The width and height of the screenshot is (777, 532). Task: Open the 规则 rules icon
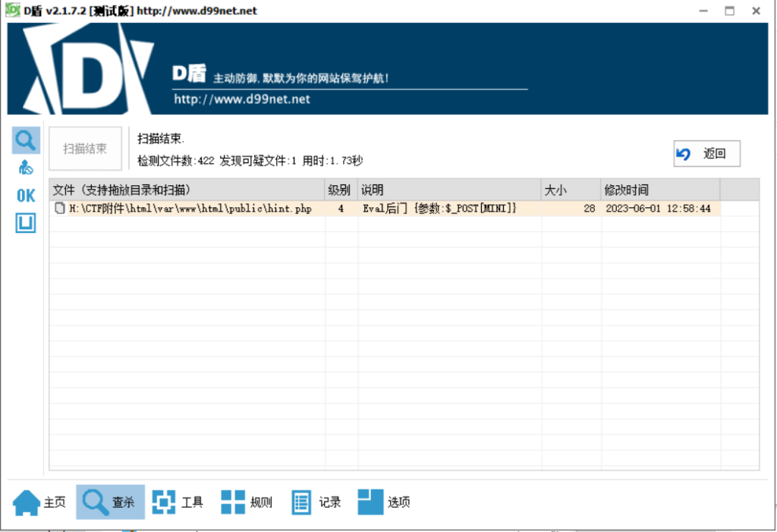tap(231, 501)
